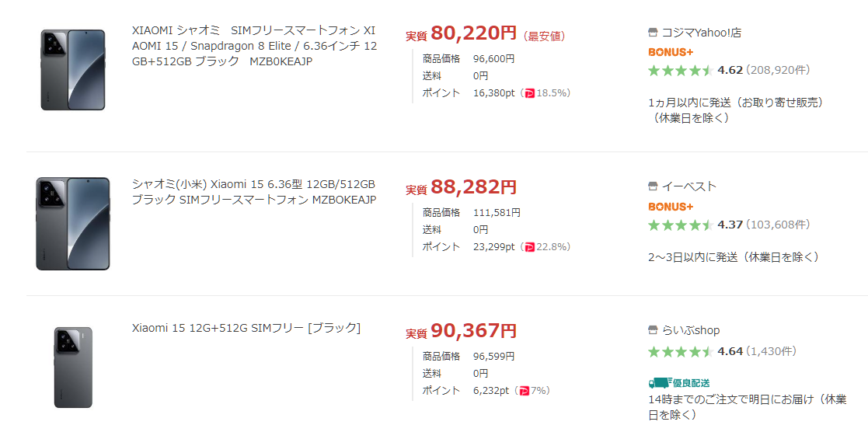Viewport: 868px width, 439px height.
Task: Click the BONUS+ badge under コジマYahoo!店
Action: (x=671, y=52)
